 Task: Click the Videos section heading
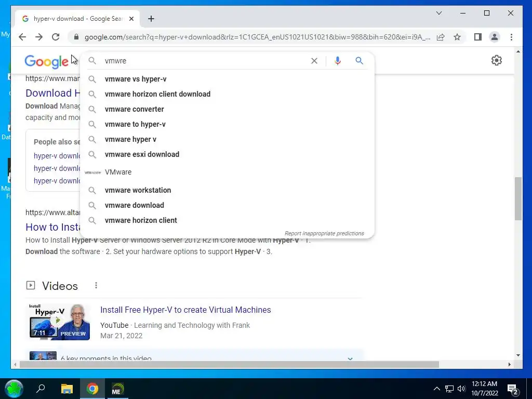(x=60, y=286)
